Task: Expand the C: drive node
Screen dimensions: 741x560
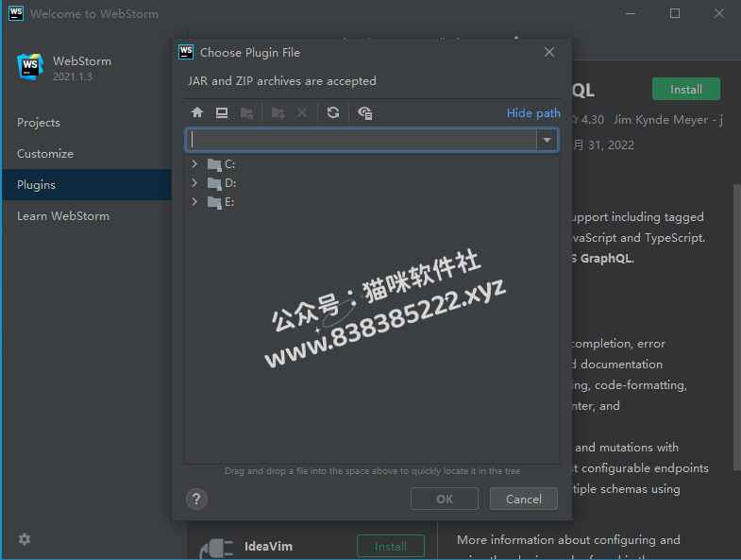Action: pyautogui.click(x=194, y=163)
